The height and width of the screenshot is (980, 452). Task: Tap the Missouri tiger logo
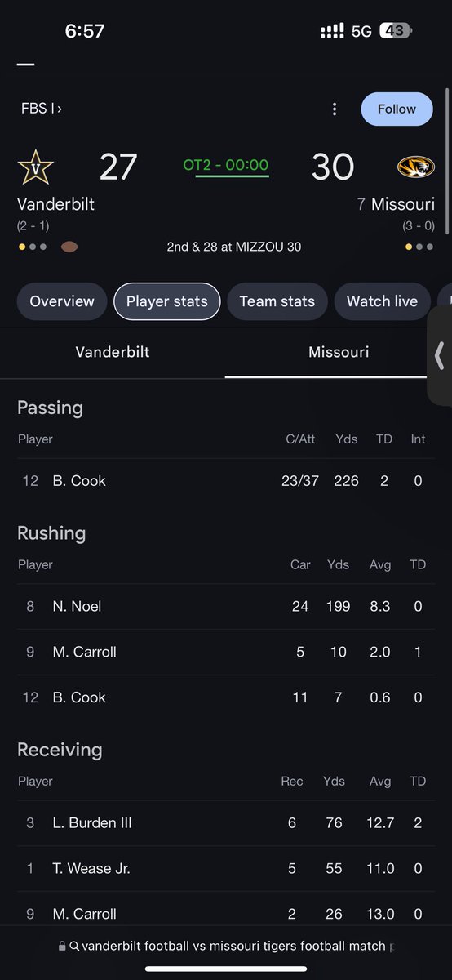click(416, 167)
